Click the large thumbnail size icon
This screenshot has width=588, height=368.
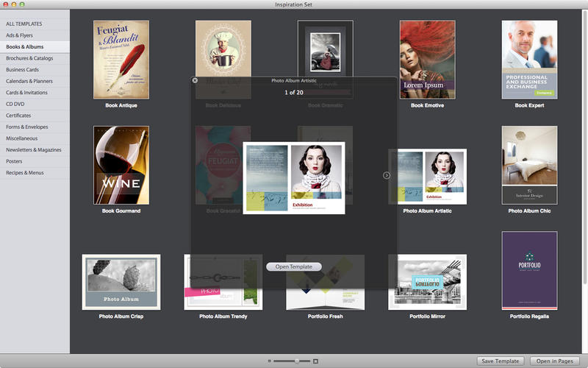(316, 361)
